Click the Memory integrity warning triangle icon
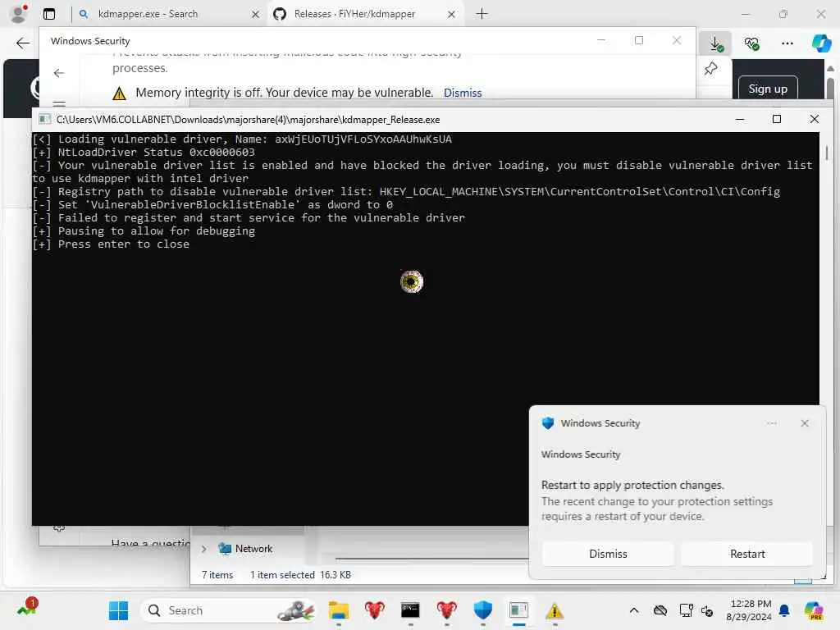Screen dimensions: 840x630 point(119,94)
